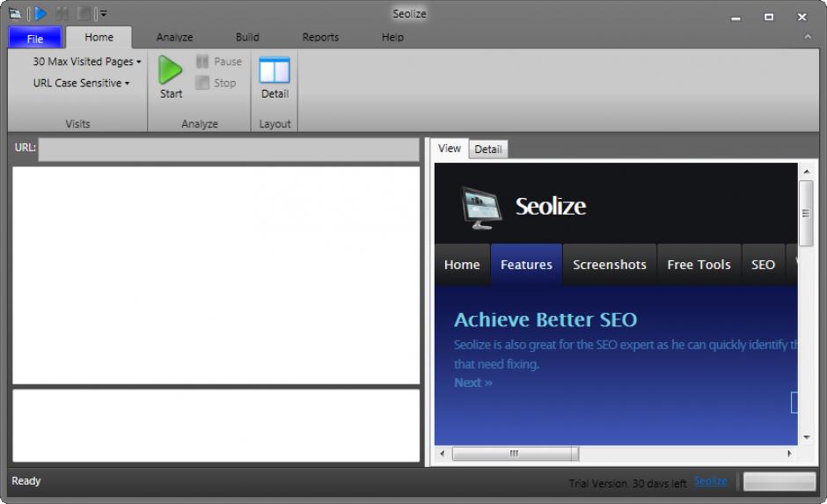Open the URL Case Sensitive dropdown
The image size is (827, 504).
click(81, 84)
